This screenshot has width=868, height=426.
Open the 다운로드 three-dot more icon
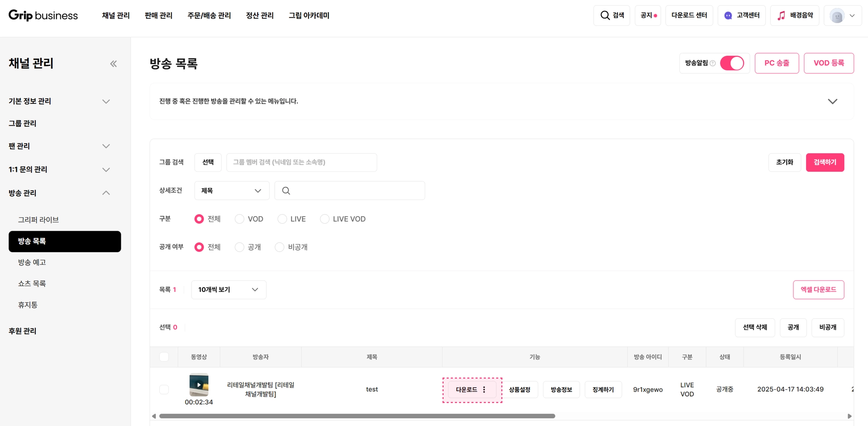484,390
